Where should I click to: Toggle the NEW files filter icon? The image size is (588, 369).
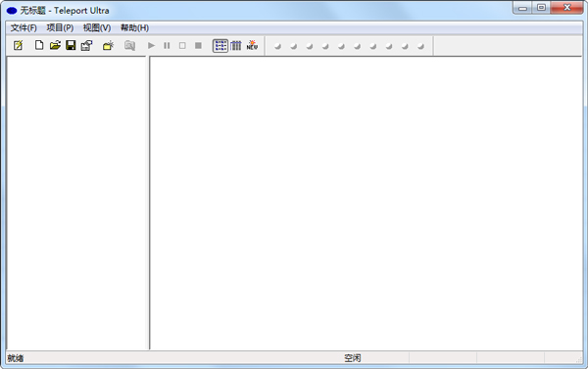pyautogui.click(x=252, y=45)
